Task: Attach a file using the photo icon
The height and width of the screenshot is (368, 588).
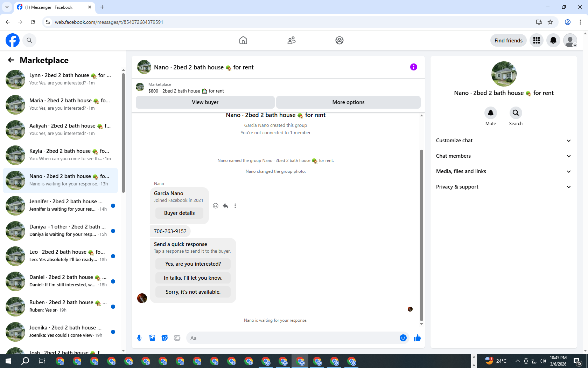Action: pyautogui.click(x=152, y=338)
